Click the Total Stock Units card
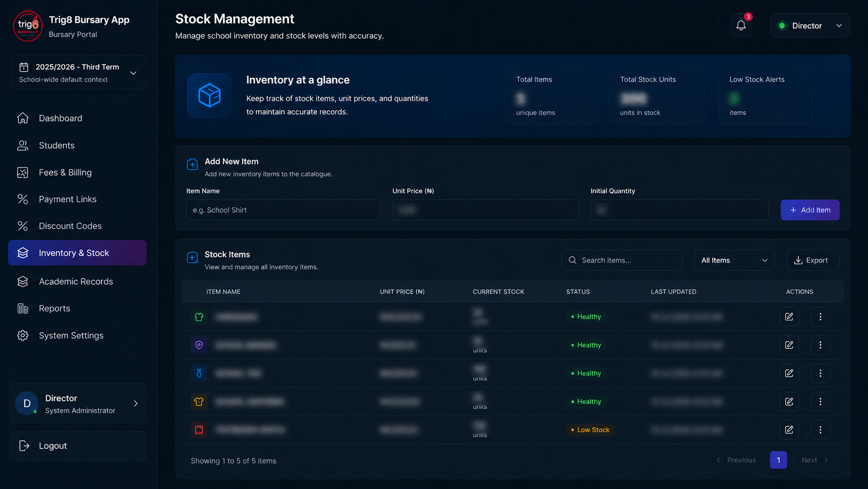The height and width of the screenshot is (489, 868). [x=656, y=96]
